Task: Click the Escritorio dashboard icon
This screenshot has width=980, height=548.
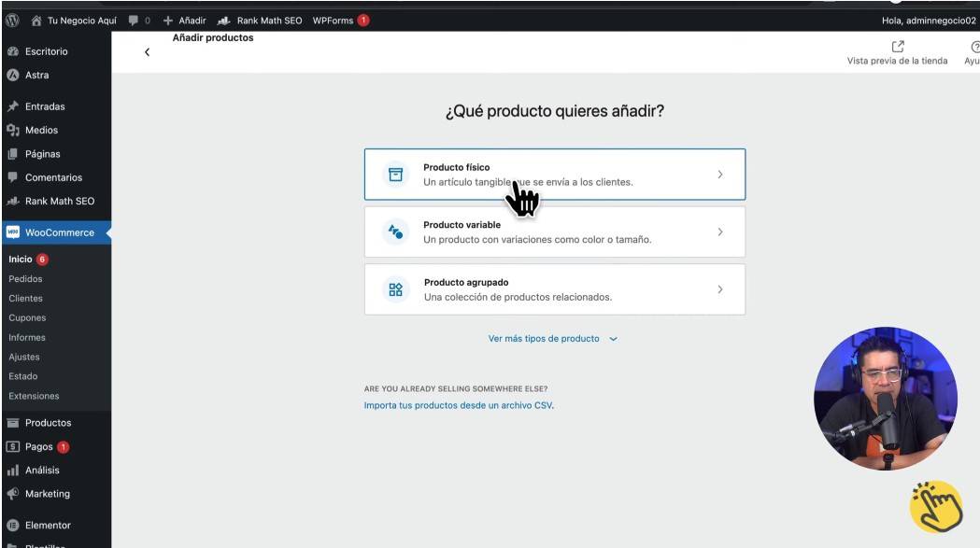Action: tap(12, 51)
